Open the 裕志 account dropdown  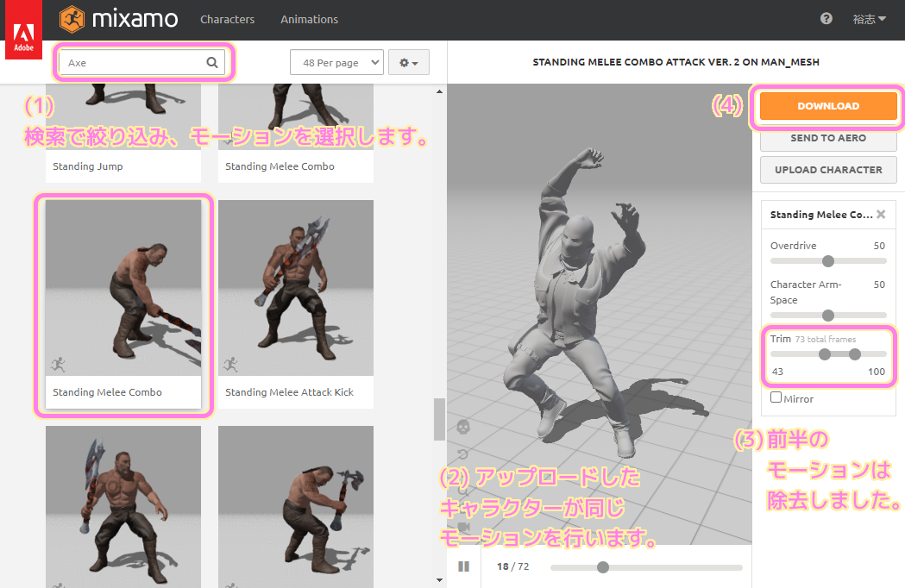coord(870,18)
